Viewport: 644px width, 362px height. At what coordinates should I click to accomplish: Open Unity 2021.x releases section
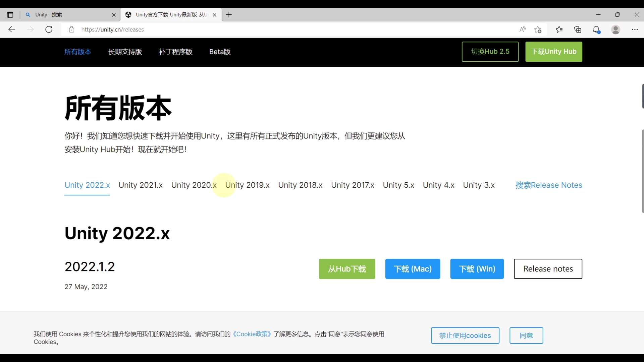click(x=140, y=185)
